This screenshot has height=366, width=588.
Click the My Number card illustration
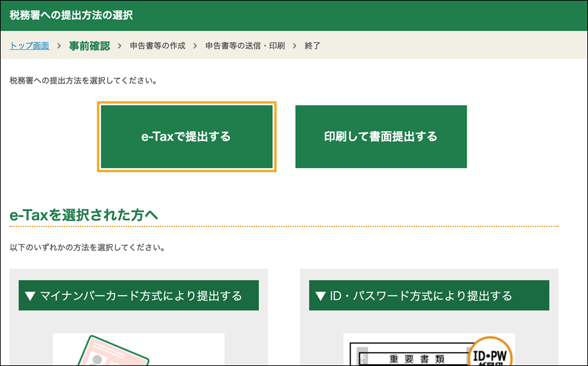pos(139,349)
